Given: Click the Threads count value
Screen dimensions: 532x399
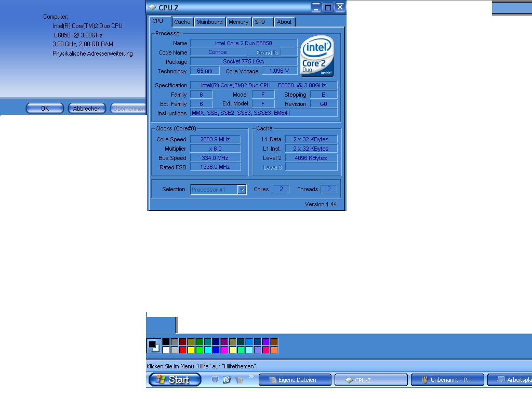Looking at the screenshot, I should (x=329, y=189).
